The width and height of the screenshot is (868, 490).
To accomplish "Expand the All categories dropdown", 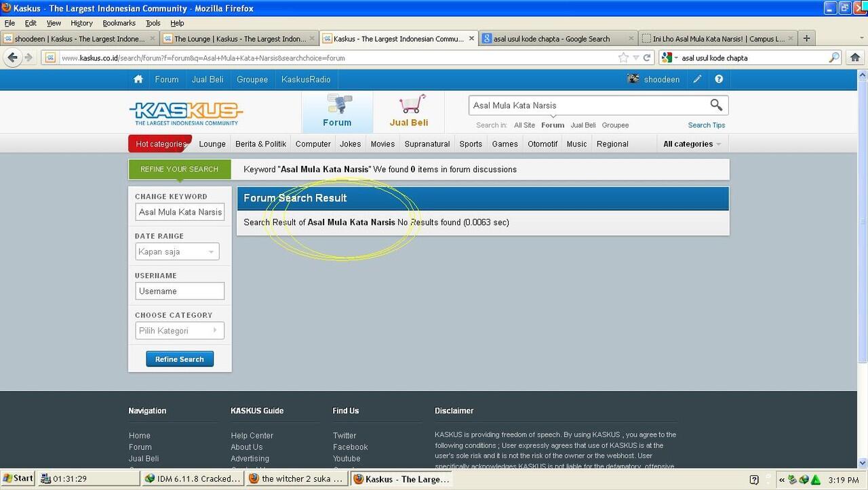I will (692, 144).
